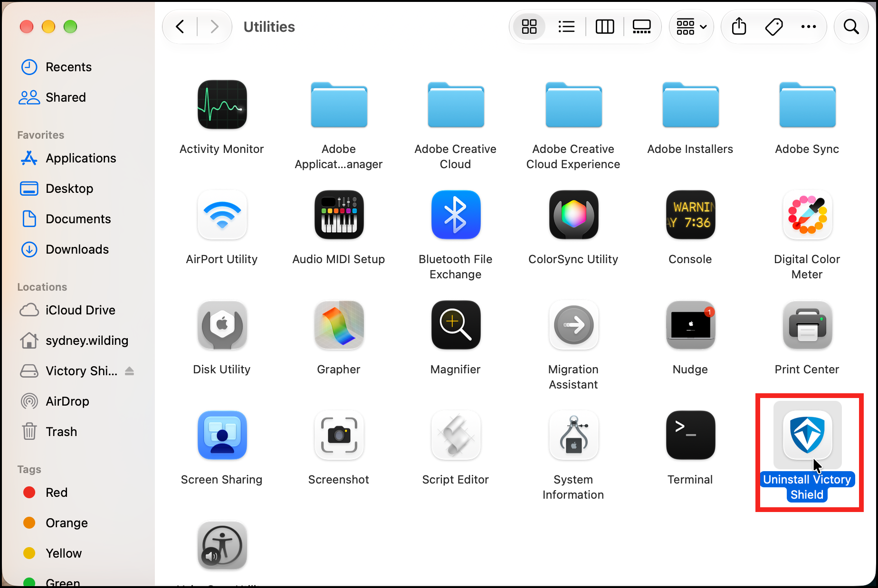Open search in Finder toolbar
Viewport: 878px width, 588px height.
(851, 27)
